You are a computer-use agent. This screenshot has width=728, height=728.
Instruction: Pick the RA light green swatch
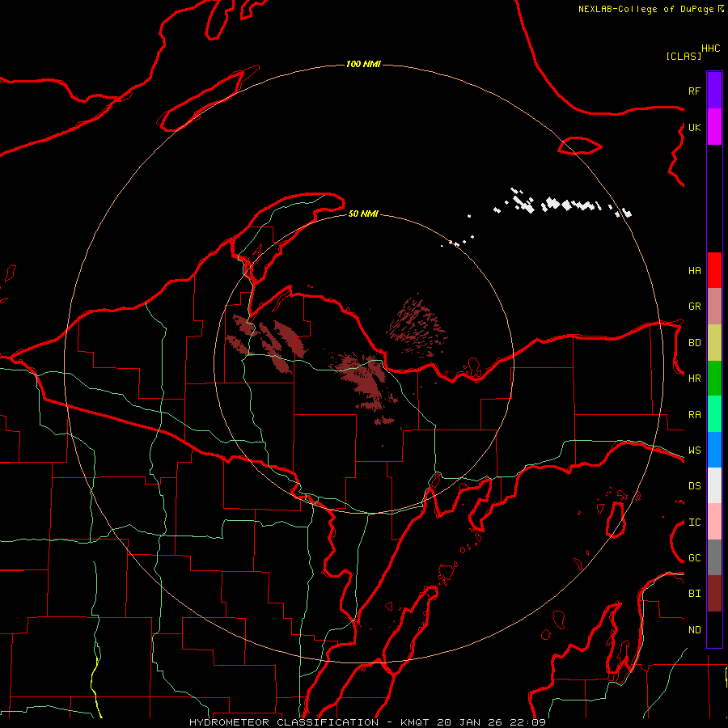(x=714, y=413)
